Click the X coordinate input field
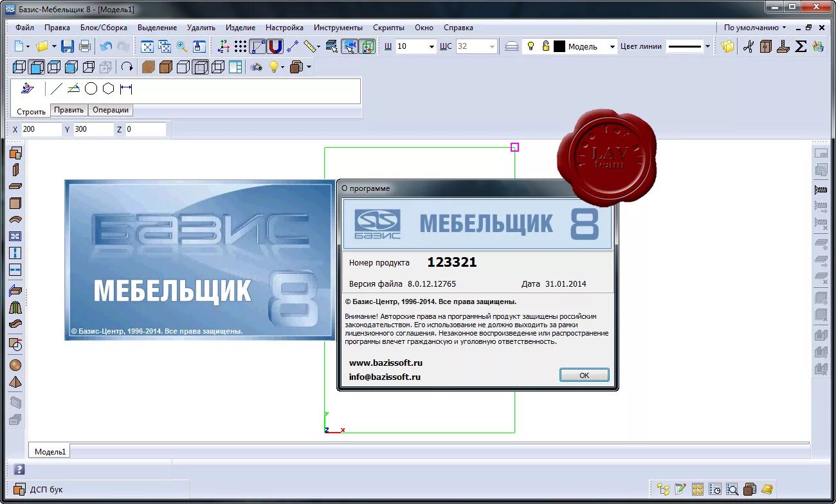 pos(41,129)
